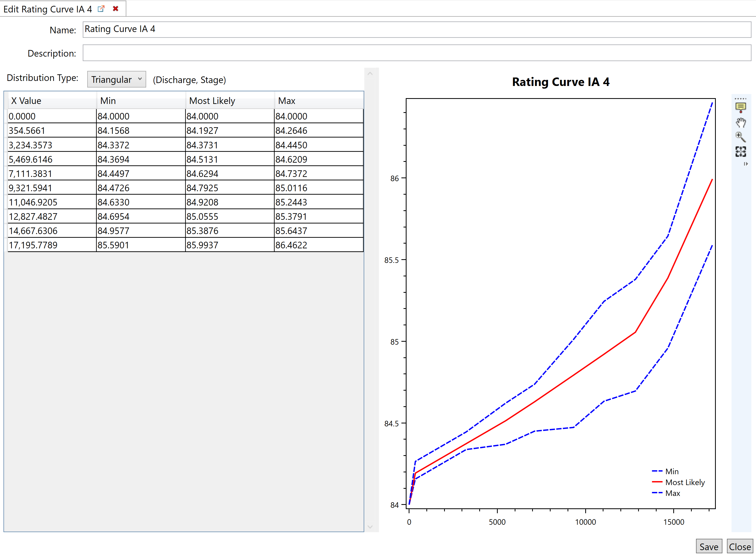Click the Max legend entry in chart
This screenshot has width=756, height=557.
pyautogui.click(x=666, y=493)
